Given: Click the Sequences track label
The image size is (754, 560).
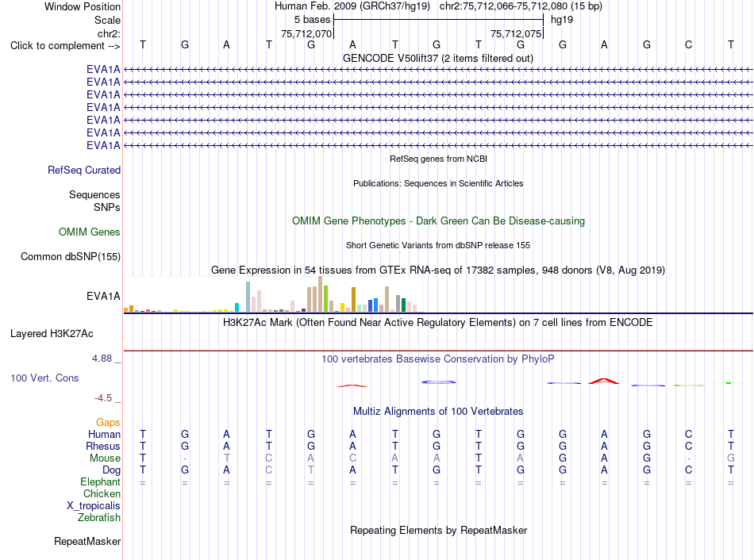Looking at the screenshot, I should coord(94,194).
